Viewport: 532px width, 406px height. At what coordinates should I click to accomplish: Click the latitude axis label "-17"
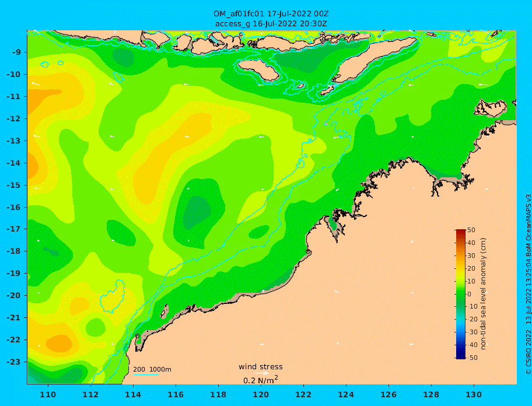pos(15,229)
